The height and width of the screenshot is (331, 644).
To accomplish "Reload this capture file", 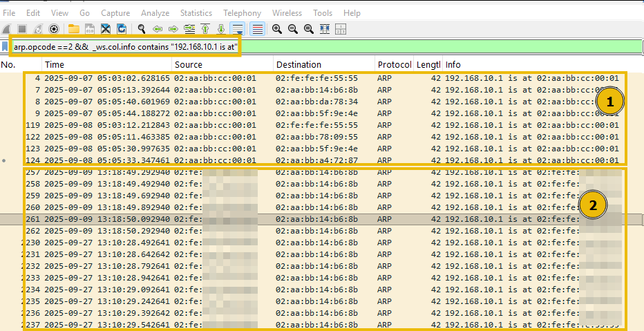I will 122,29.
